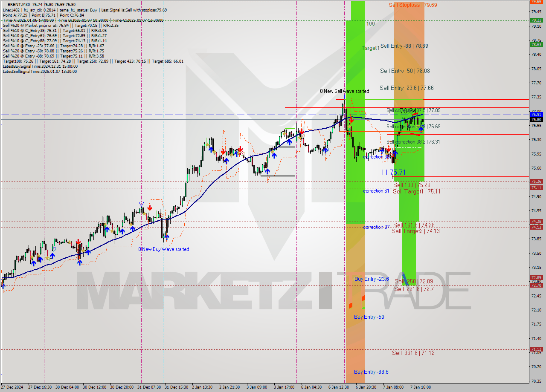The height and width of the screenshot is (392, 546).
Task: Click the 'Buy Entry -50' label
Action: (x=369, y=317)
